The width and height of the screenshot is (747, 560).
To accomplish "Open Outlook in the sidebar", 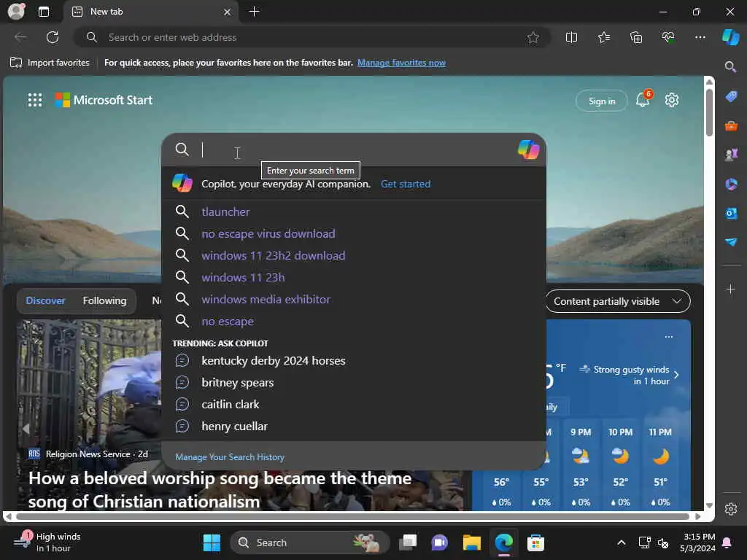I will (731, 213).
